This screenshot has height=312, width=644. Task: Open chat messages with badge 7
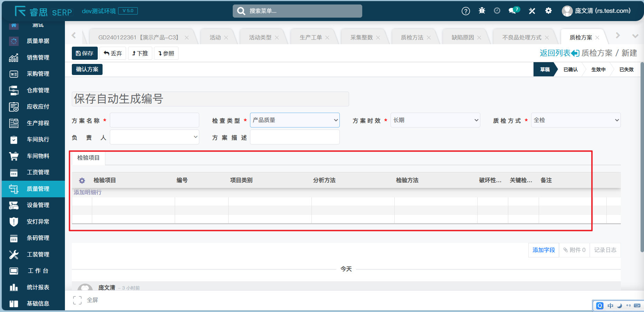[513, 11]
